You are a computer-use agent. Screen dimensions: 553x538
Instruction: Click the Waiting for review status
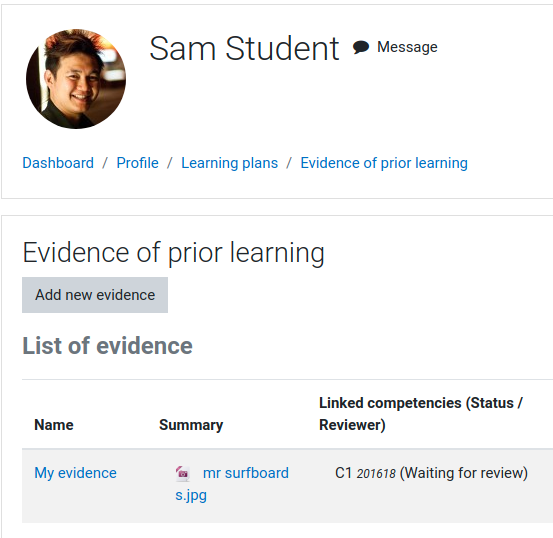click(464, 473)
